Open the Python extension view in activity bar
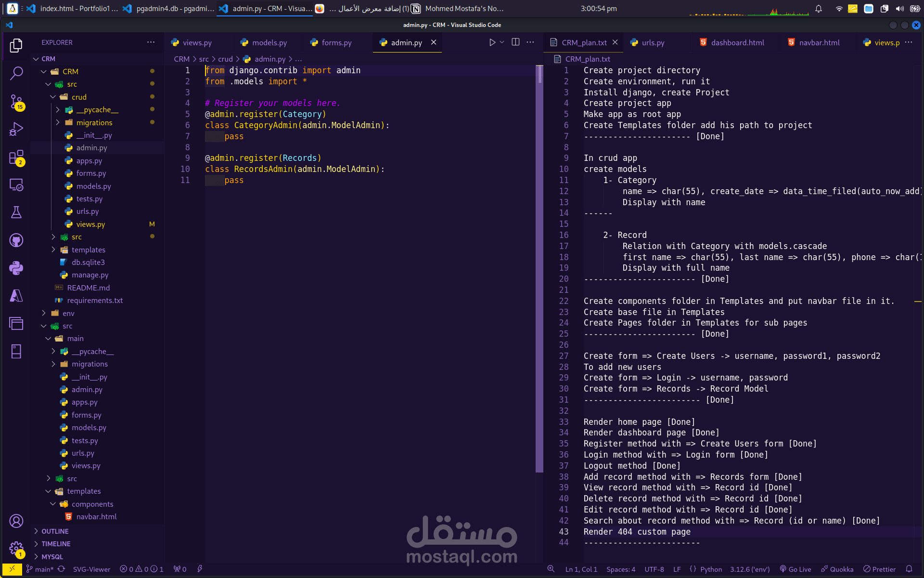Image resolution: width=924 pixels, height=578 pixels. 16,268
